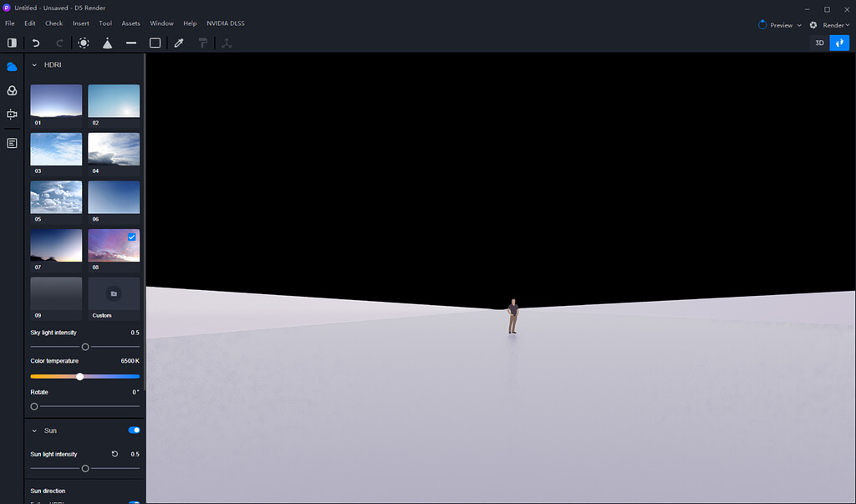Toggle the walk mode footsteps button
The image size is (856, 504).
840,43
